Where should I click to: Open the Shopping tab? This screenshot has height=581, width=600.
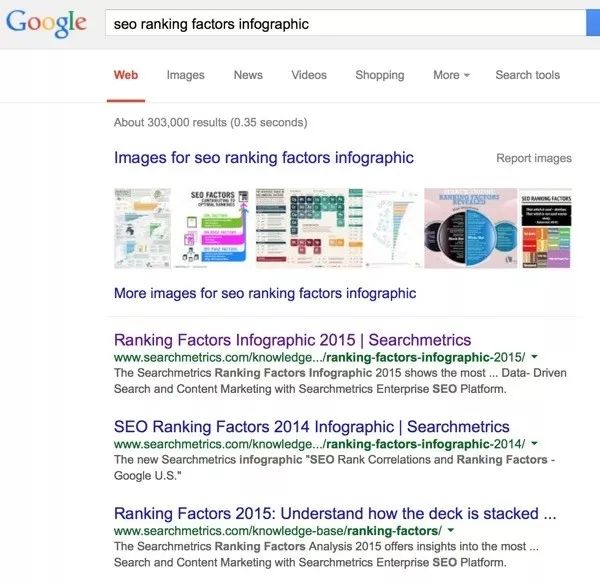pos(380,75)
